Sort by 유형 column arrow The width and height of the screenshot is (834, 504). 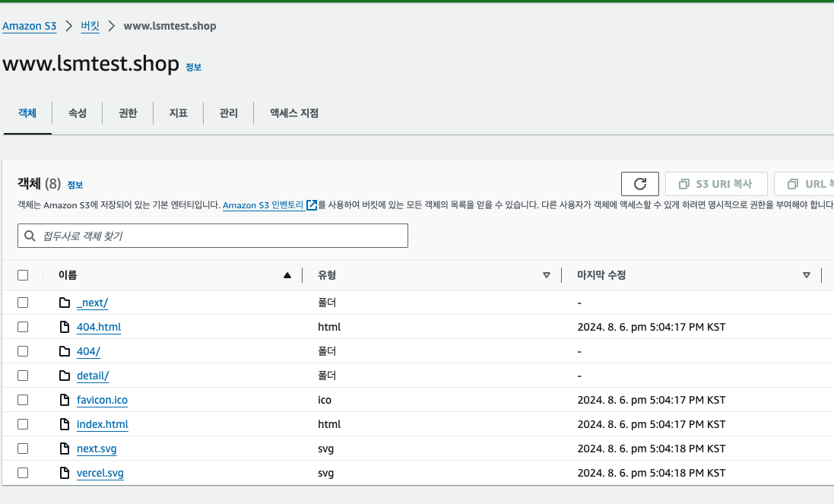coord(547,275)
